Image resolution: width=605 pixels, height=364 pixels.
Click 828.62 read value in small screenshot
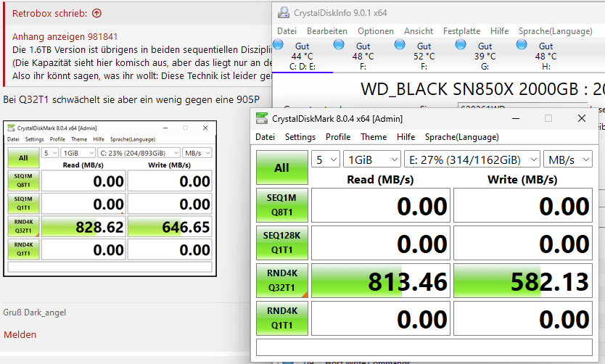(83, 227)
